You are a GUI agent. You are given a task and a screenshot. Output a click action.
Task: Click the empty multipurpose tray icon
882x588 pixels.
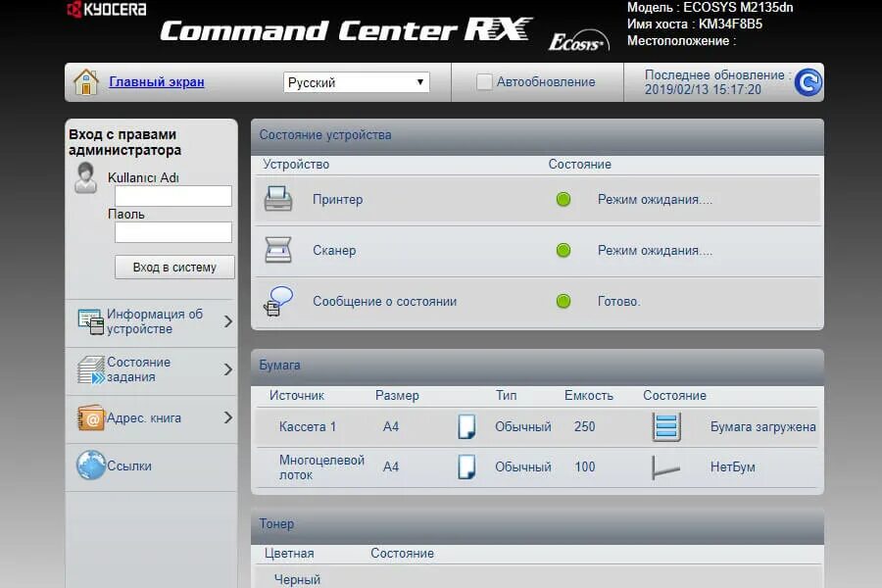tap(666, 467)
